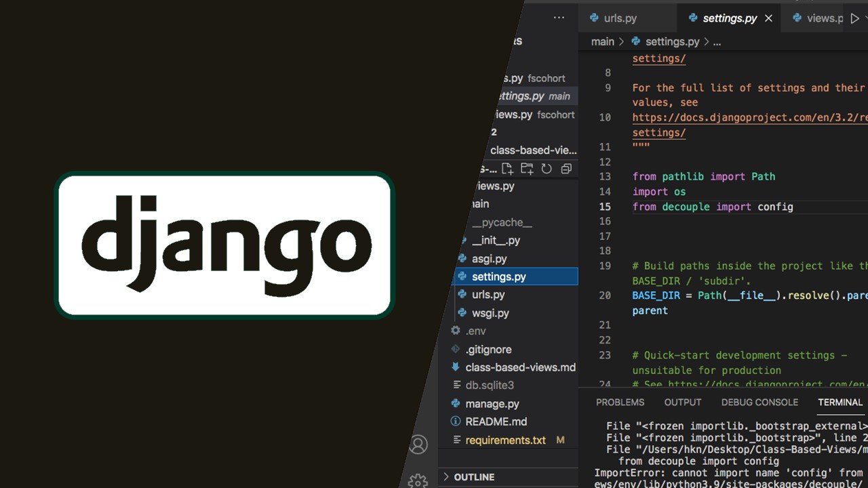Open the Manage gear icon in activity bar
The width and height of the screenshot is (868, 488).
click(418, 481)
